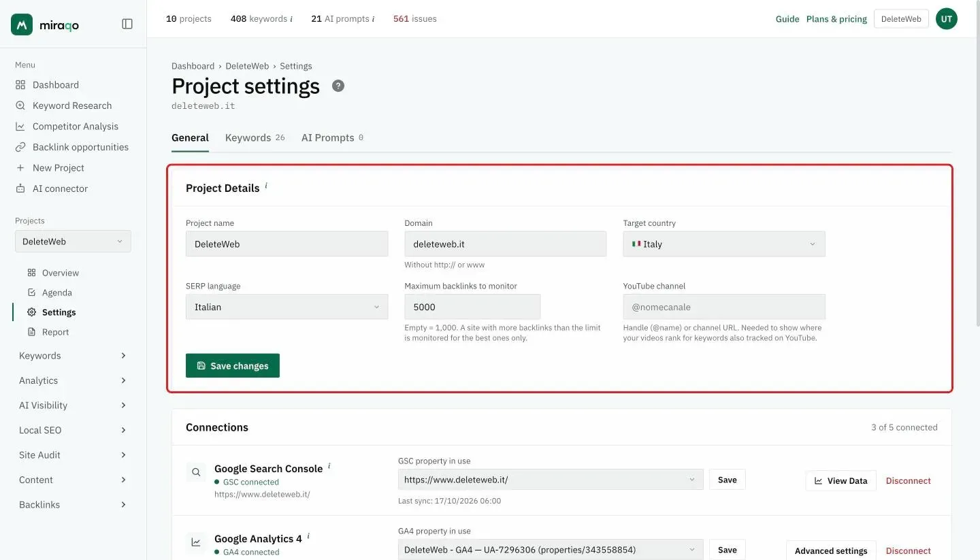Open Advanced settings for Google Analytics 4
The height and width of the screenshot is (560, 980).
pyautogui.click(x=831, y=550)
